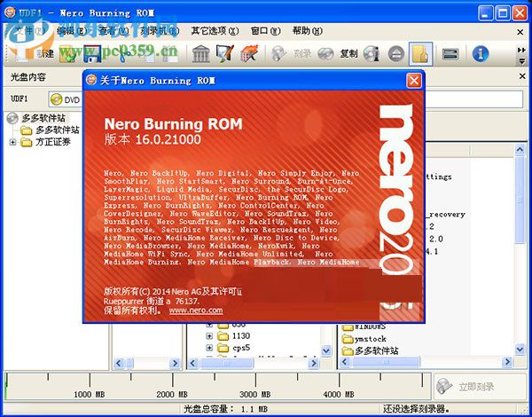Click the eject disc icon
532x417 pixels.
point(396,53)
